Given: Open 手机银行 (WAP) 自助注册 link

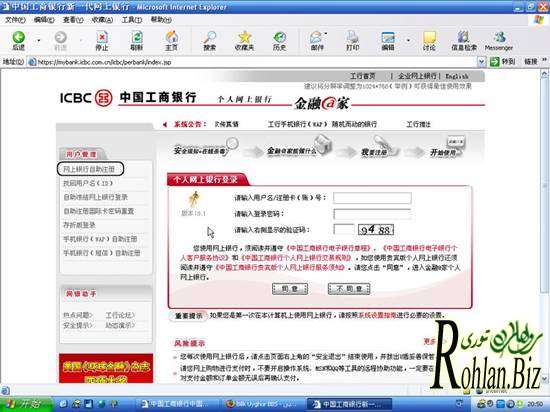Looking at the screenshot, I should point(100,239).
